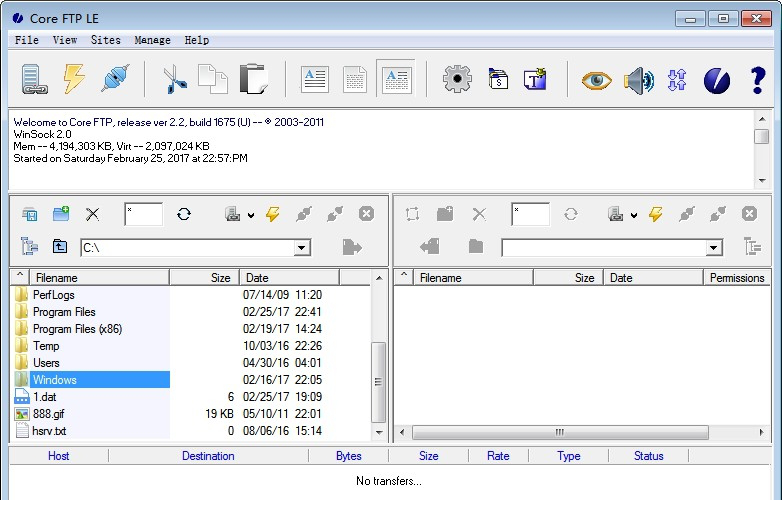Screen dimensions: 782x520
Task: Select the Users folder
Action: tap(92, 362)
